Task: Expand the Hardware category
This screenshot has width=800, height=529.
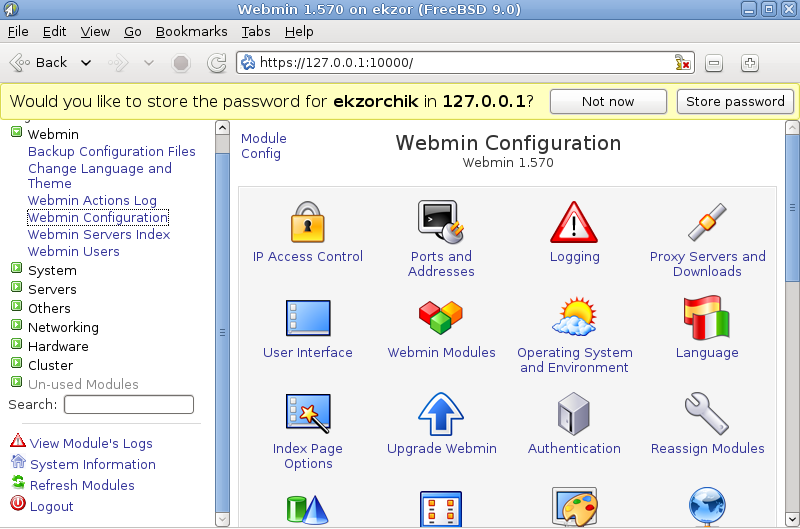Action: point(17,344)
